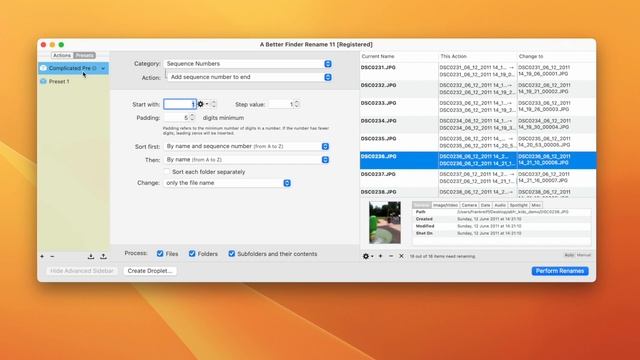Uncheck the Folders process checkbox
The height and width of the screenshot is (360, 640).
click(x=192, y=253)
